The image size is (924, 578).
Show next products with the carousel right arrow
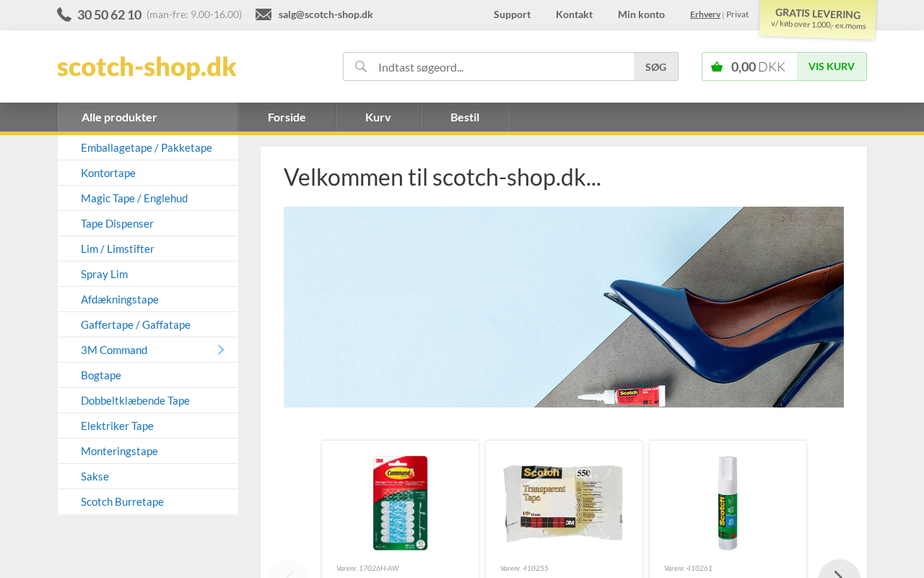[840, 572]
